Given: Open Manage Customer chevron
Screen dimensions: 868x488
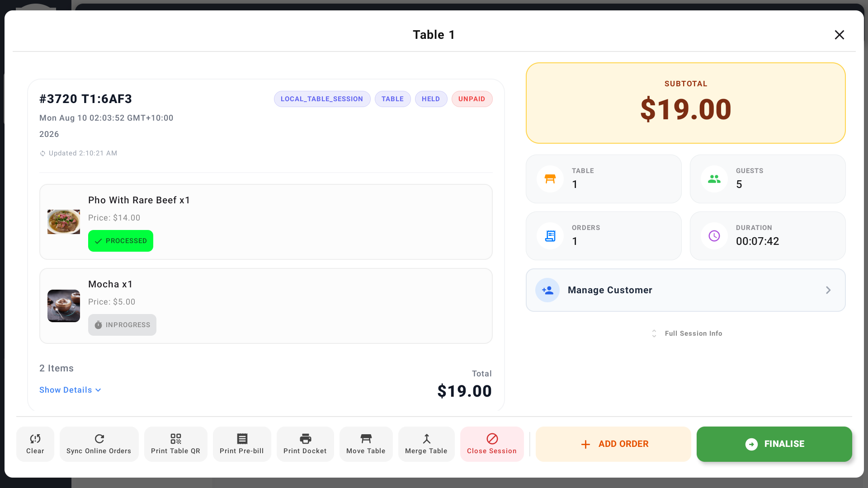Looking at the screenshot, I should pyautogui.click(x=828, y=290).
